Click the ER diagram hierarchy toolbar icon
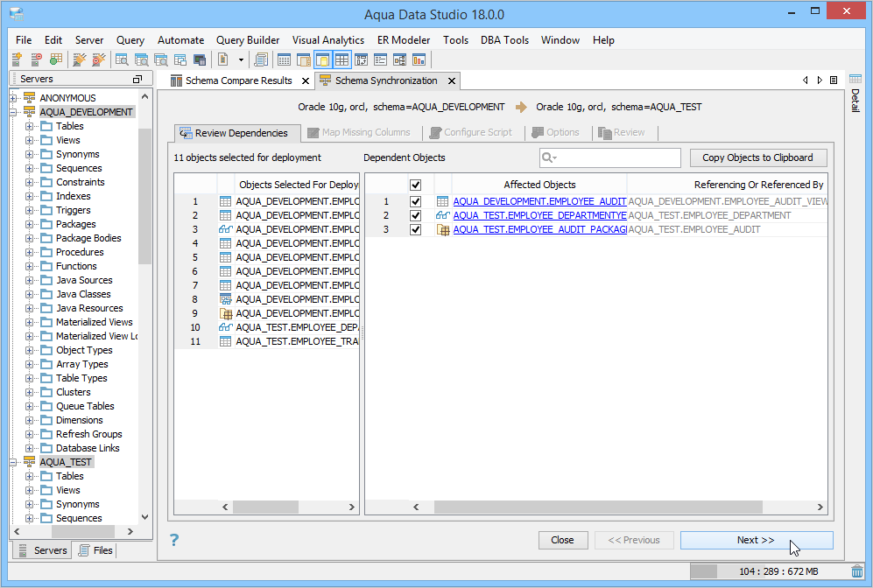Viewport: 873px width, 588px height. [400, 59]
